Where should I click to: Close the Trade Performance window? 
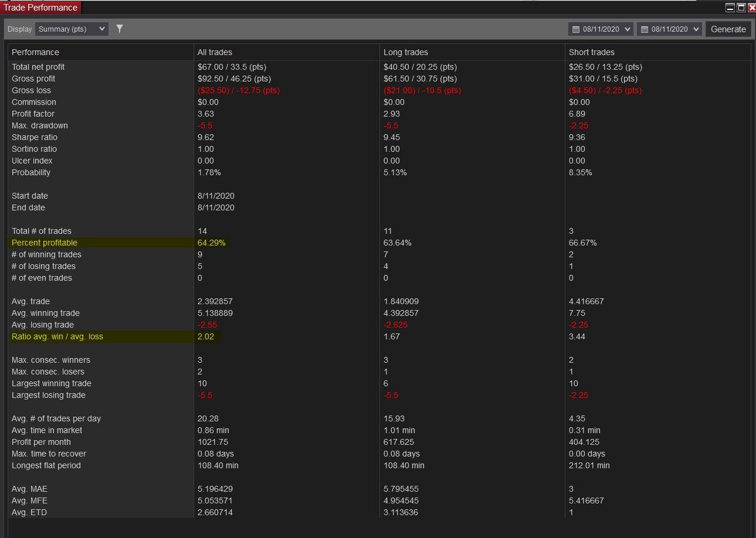[752, 8]
